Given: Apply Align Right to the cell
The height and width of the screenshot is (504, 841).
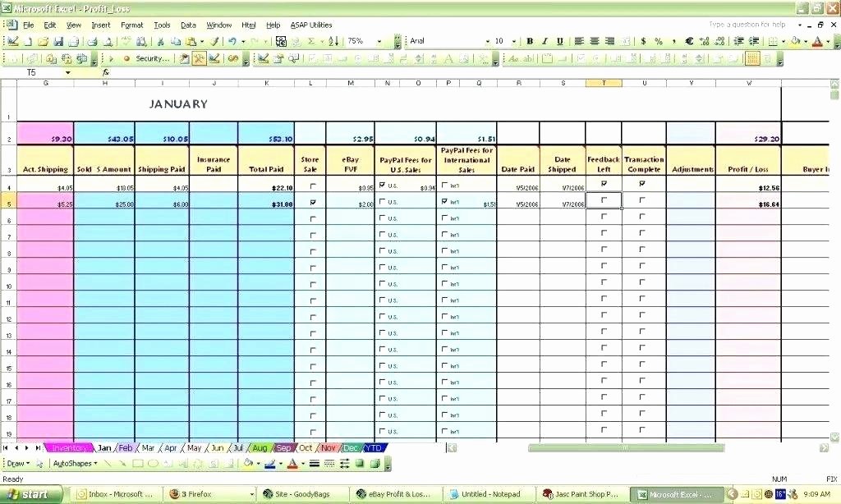Looking at the screenshot, I should [610, 41].
